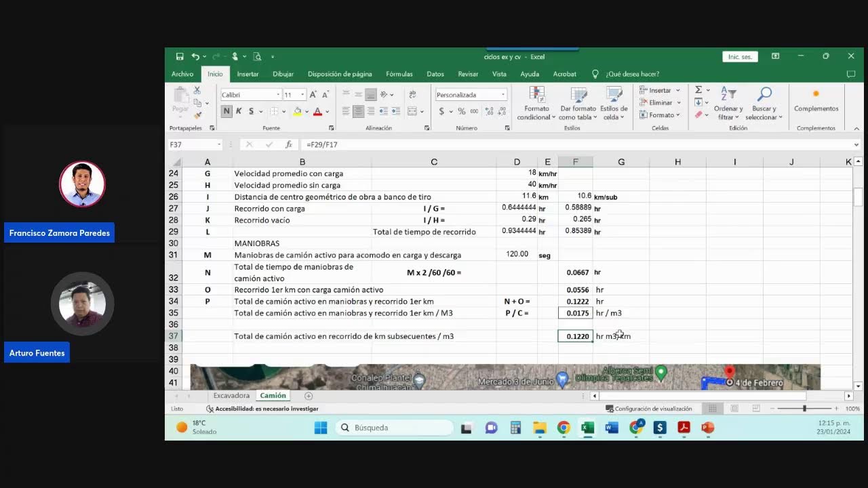Click the Windows taskbar Búsqueda search box

pyautogui.click(x=394, y=428)
